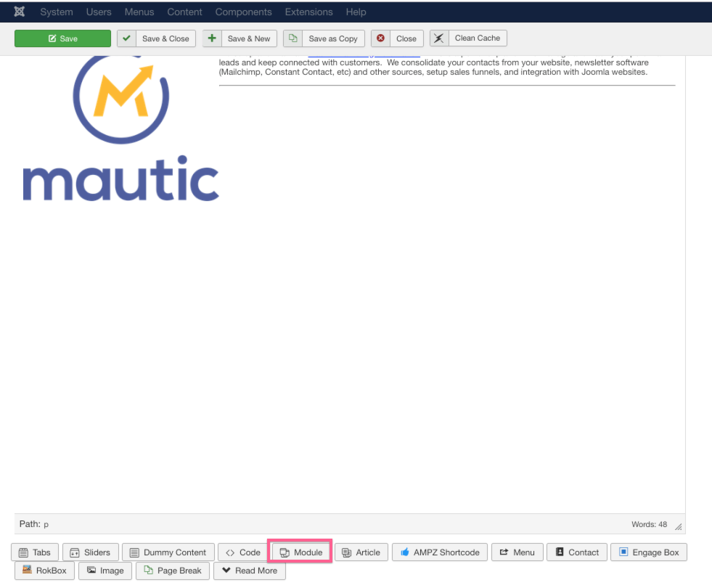712x588 pixels.
Task: Open the Extensions menu
Action: 308,12
